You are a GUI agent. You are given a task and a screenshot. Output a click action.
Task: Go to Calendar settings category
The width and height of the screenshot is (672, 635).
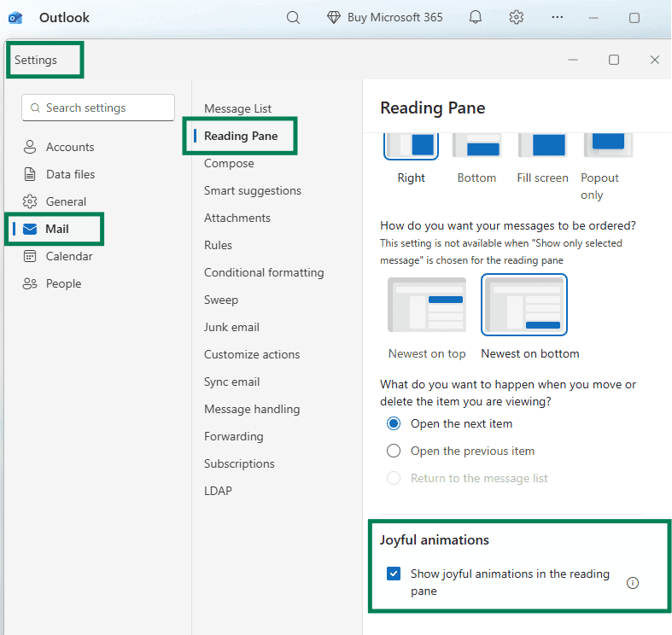pos(69,256)
